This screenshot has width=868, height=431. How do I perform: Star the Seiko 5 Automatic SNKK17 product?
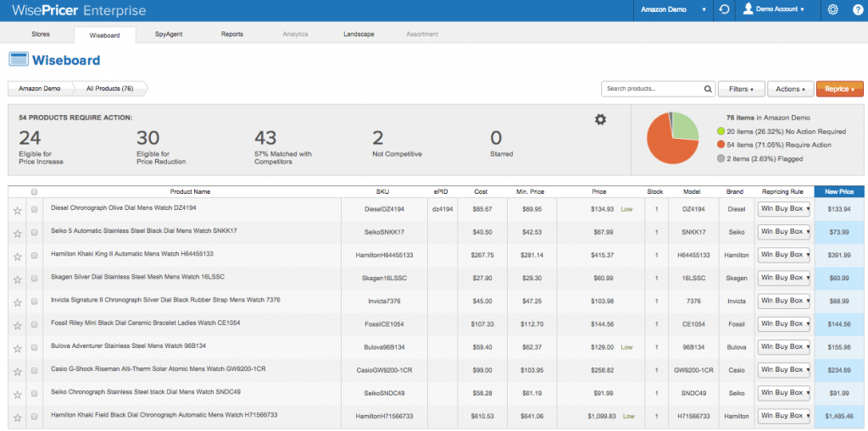tap(17, 234)
